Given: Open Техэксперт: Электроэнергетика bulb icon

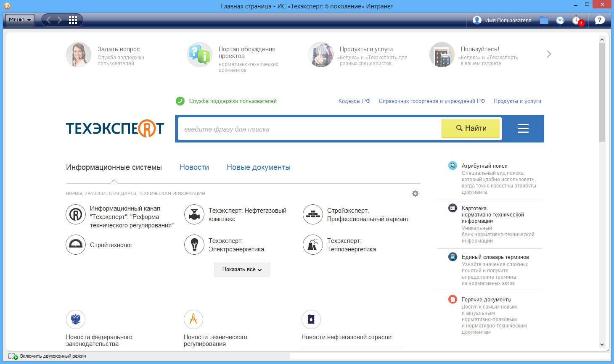Looking at the screenshot, I should click(x=194, y=245).
